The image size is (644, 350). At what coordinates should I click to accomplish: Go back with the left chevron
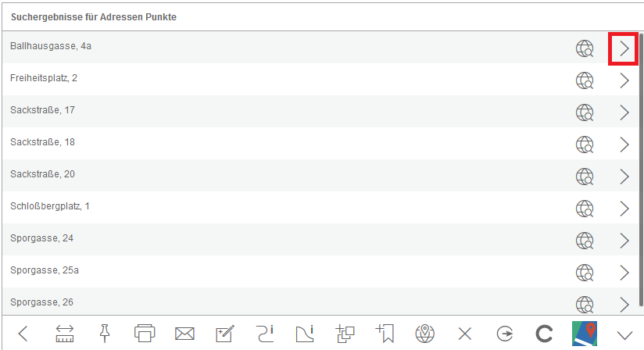[23, 334]
